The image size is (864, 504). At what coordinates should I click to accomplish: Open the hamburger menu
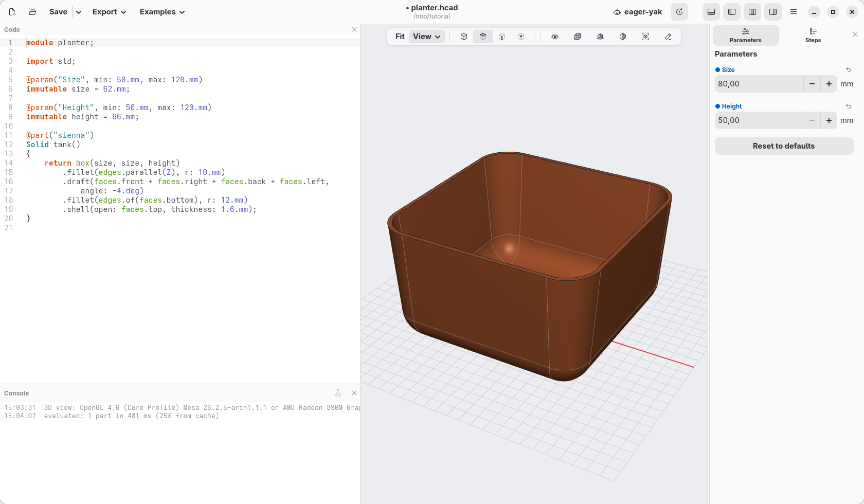tap(794, 12)
